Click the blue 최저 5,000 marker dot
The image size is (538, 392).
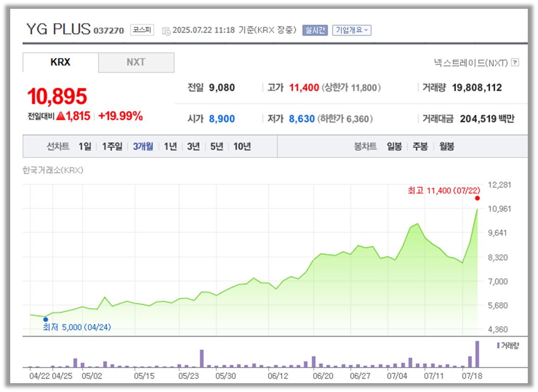46,319
